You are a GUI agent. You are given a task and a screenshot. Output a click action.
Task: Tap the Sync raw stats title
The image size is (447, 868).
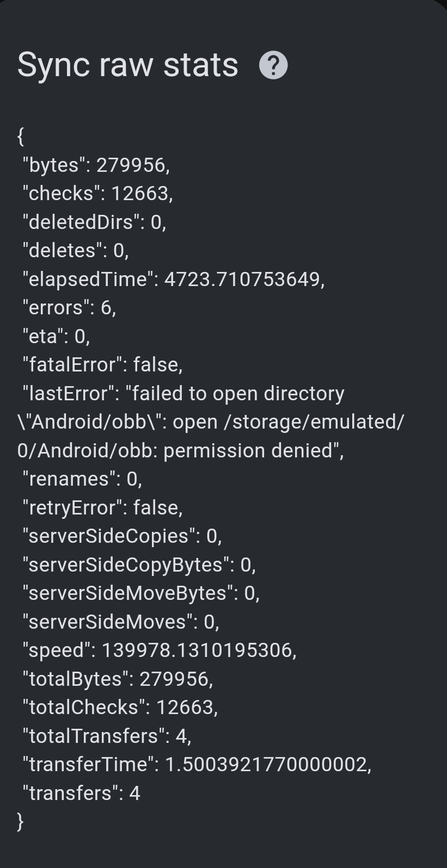point(128,65)
